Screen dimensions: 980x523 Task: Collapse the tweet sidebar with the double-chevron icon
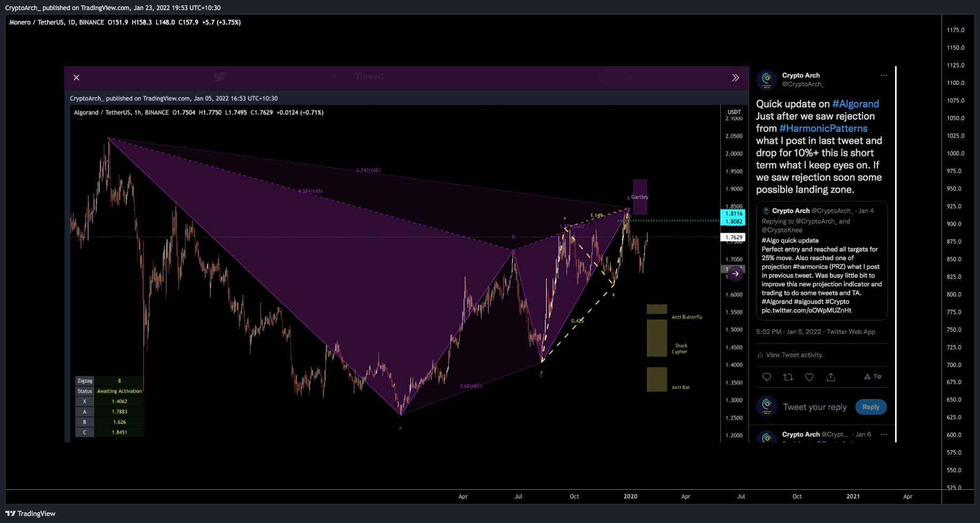point(735,77)
